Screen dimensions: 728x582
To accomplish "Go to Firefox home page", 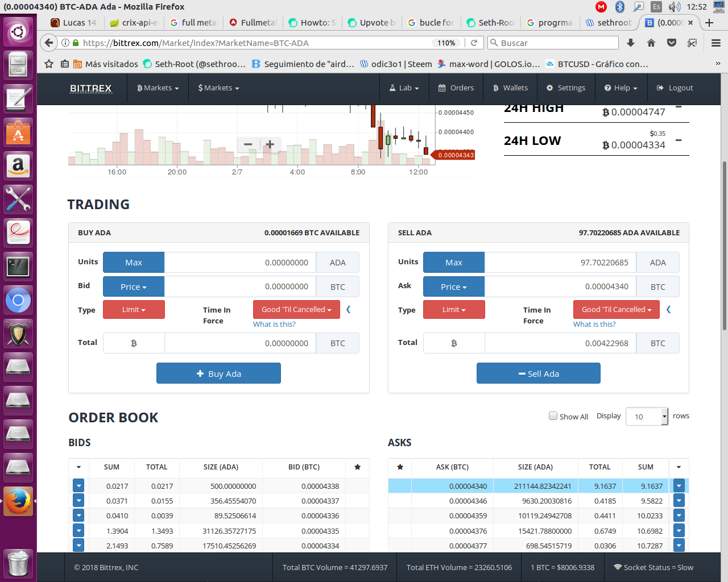I will click(651, 43).
